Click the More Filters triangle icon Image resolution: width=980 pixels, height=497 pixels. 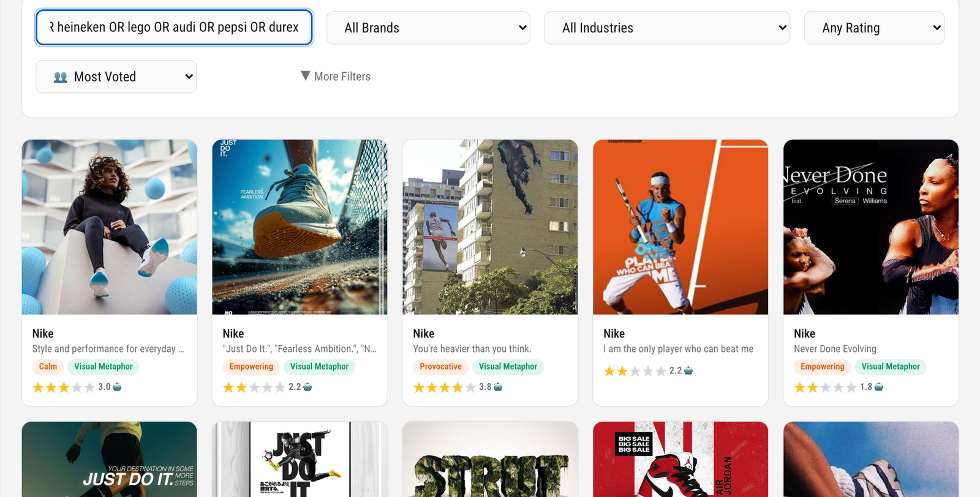click(306, 76)
